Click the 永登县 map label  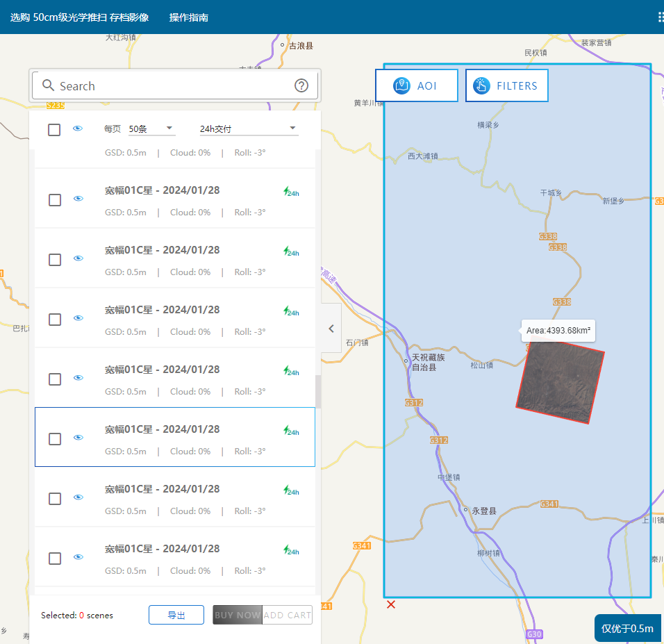pyautogui.click(x=484, y=511)
